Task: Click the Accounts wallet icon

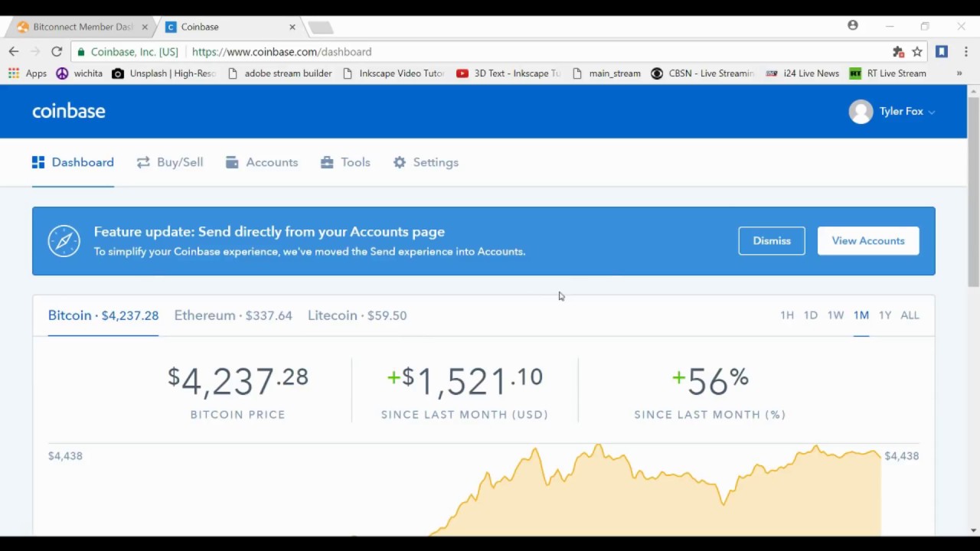Action: click(x=232, y=162)
